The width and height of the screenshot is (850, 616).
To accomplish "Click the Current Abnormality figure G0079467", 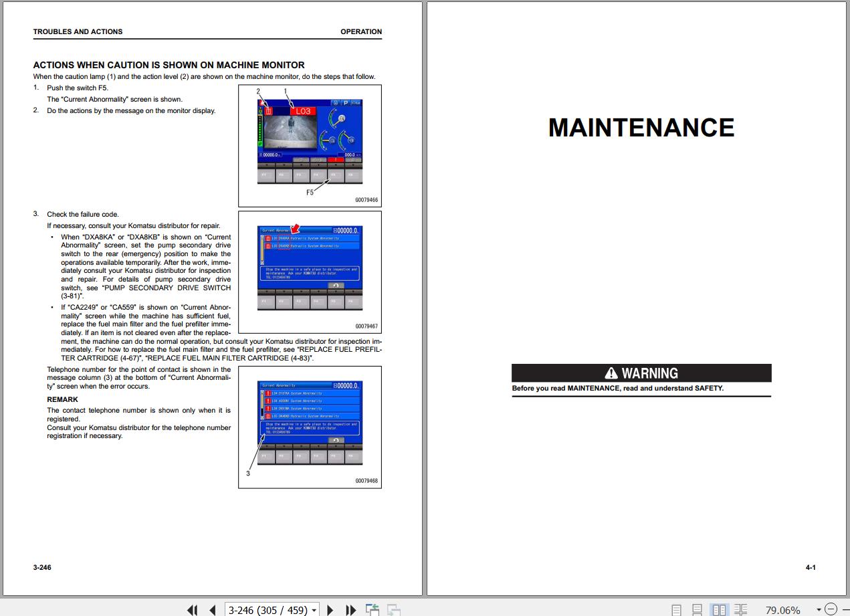I will [310, 272].
